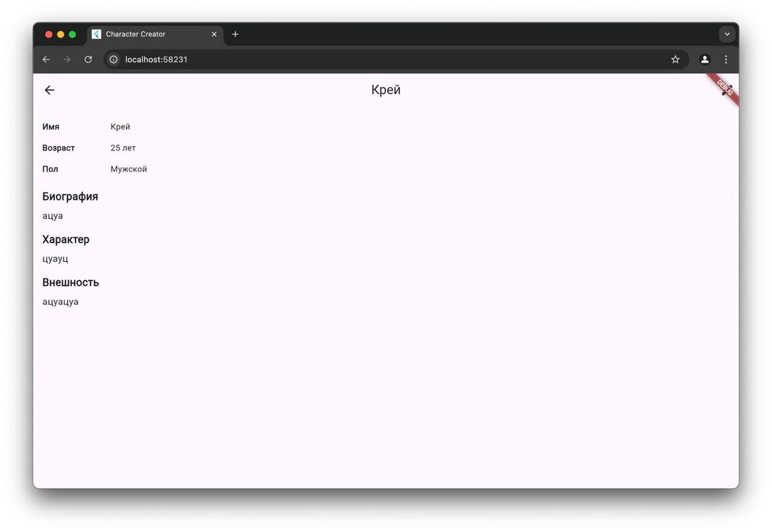Viewport: 772px width, 532px height.
Task: Click the browser forward navigation arrow
Action: pyautogui.click(x=67, y=59)
